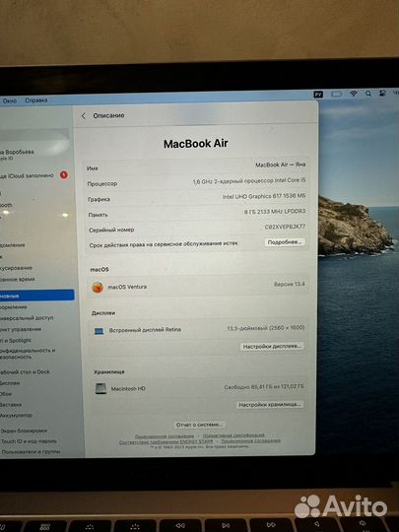This screenshot has height=532, width=399.
Task: Click the computer name MacBook Air — Яна
Action: 280,165
